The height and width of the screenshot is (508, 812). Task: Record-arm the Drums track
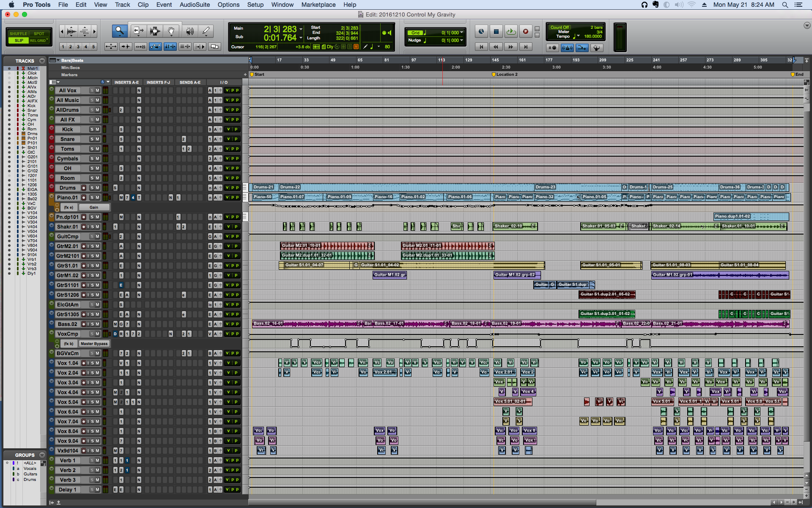84,188
